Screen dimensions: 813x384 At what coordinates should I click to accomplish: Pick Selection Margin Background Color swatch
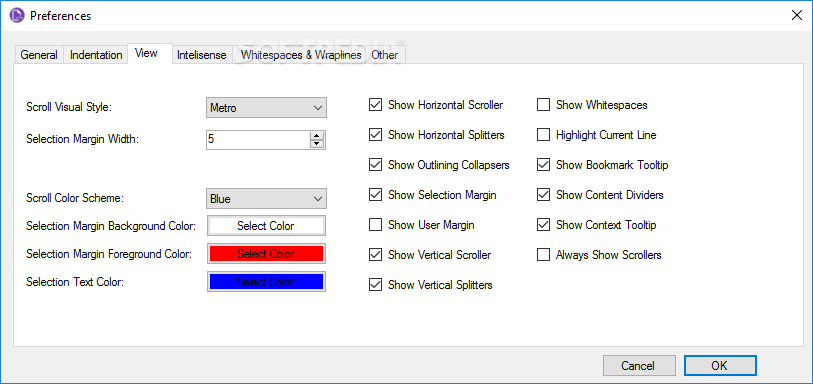click(267, 226)
